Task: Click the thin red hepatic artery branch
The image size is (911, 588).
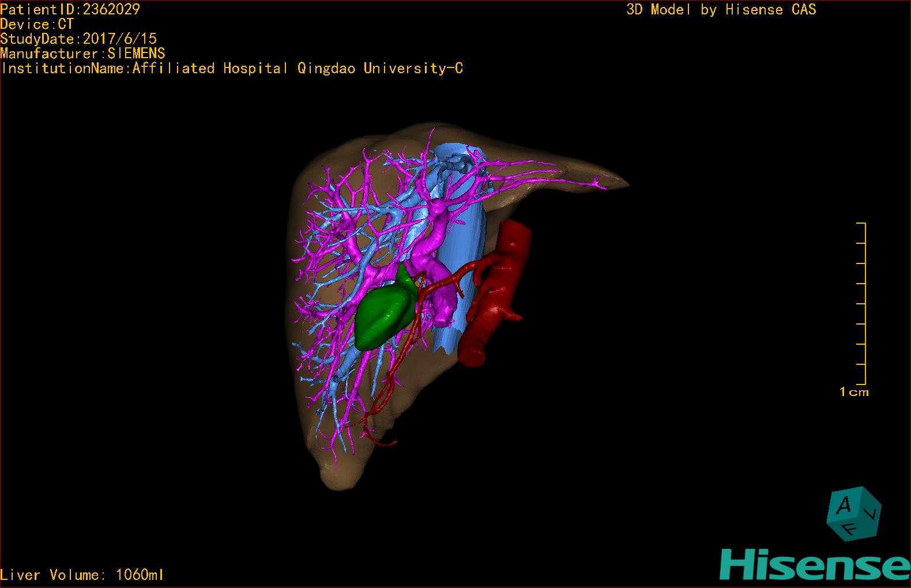Action: point(398,369)
